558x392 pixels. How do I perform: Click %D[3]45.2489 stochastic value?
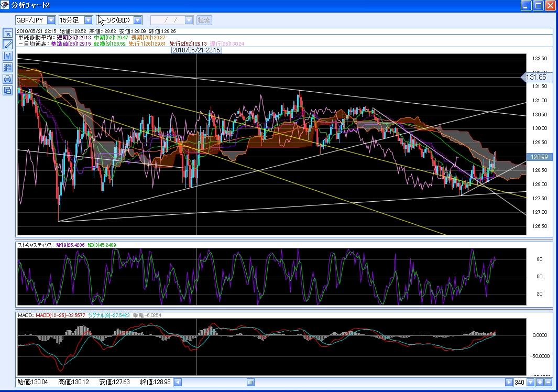click(102, 245)
